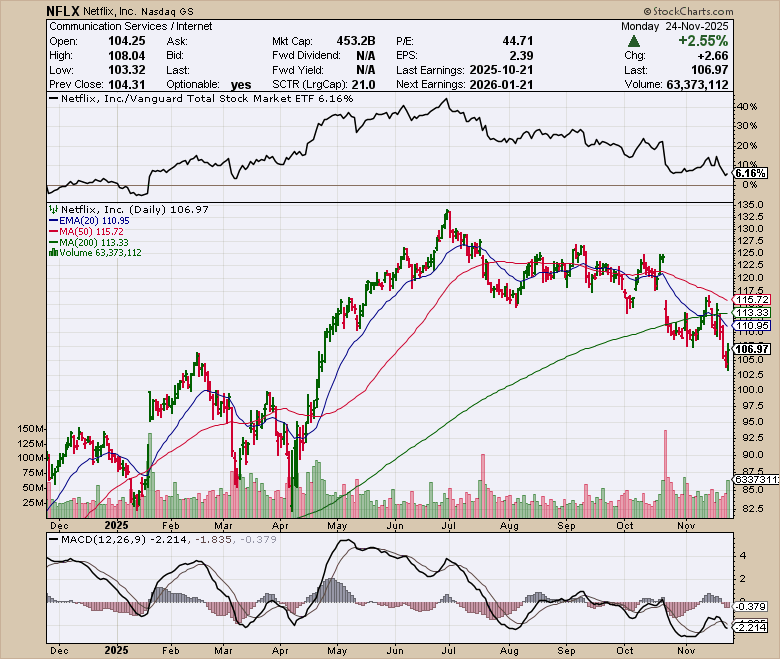Click the EMA(20) 110.95 legend entry

pos(90,220)
